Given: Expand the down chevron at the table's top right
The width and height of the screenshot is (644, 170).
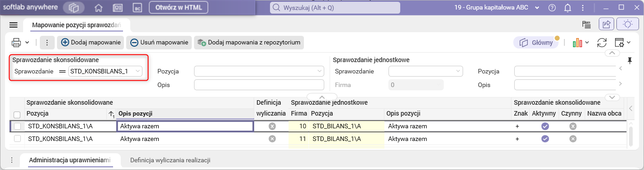Looking at the screenshot, I should point(612,97).
